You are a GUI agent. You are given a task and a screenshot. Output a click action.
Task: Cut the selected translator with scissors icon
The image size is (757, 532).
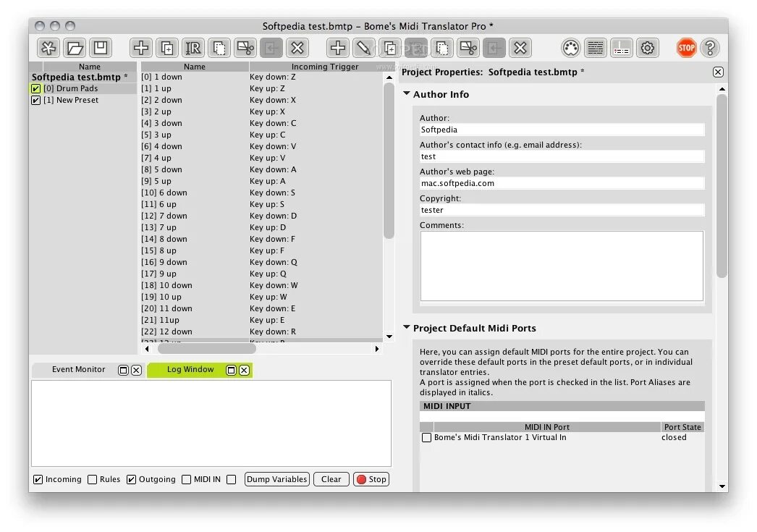(468, 48)
